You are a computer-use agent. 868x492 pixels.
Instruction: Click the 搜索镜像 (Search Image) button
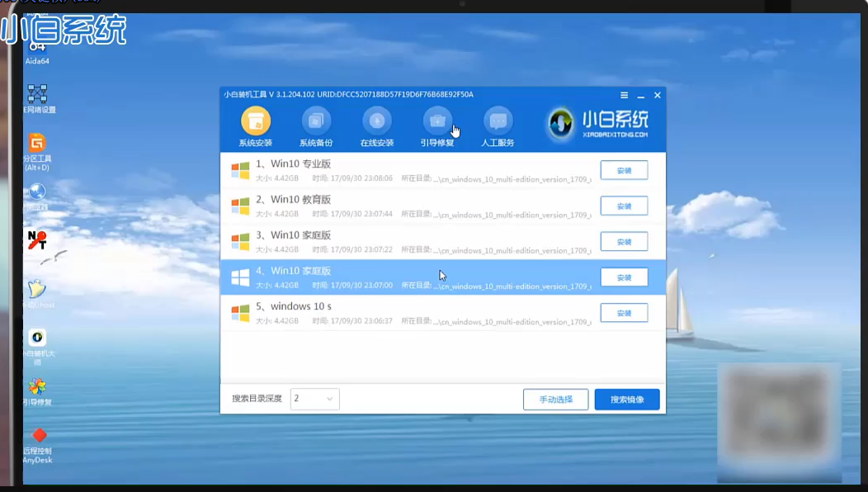tap(627, 399)
